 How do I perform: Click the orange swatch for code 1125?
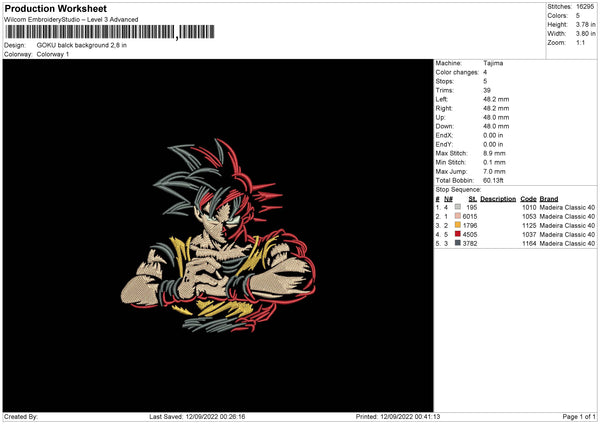point(458,225)
